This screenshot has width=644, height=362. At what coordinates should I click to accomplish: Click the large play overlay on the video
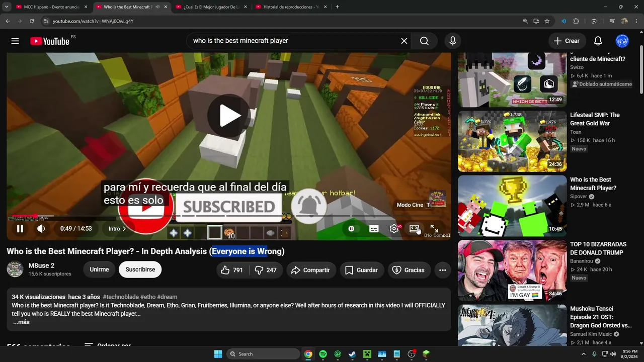click(x=229, y=116)
